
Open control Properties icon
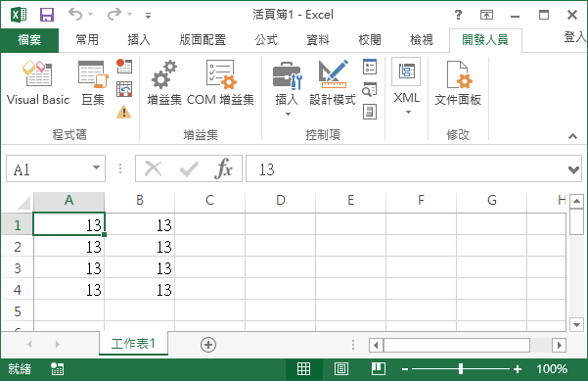[370, 67]
